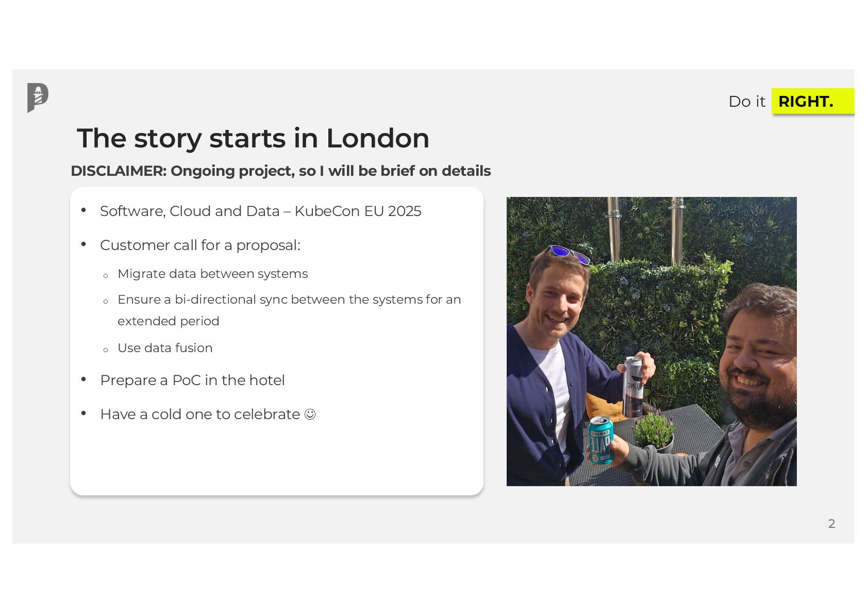The image size is (868, 614).
Task: Click slide number 2
Action: pos(831,524)
